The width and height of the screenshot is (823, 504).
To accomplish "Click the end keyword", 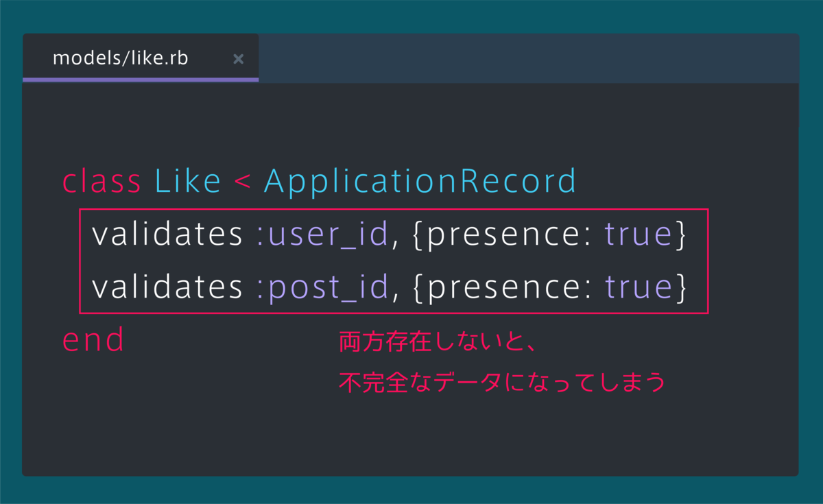I will pyautogui.click(x=93, y=339).
